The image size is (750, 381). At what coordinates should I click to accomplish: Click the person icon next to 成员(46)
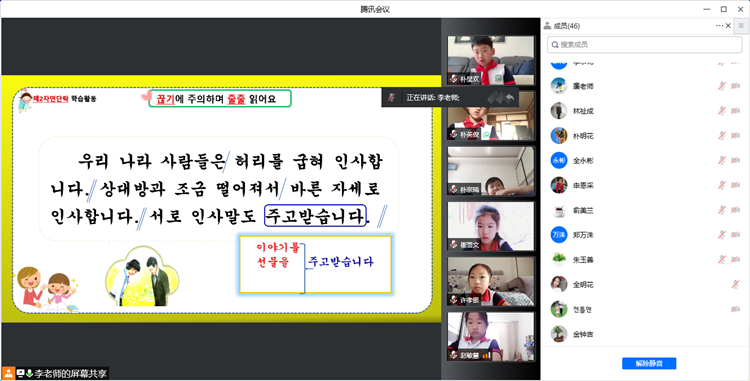[548, 26]
